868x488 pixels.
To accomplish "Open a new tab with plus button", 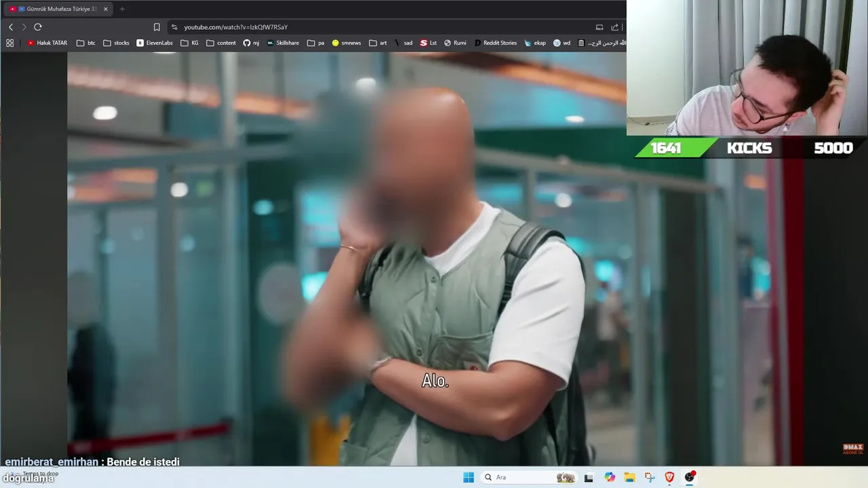I will pos(122,9).
